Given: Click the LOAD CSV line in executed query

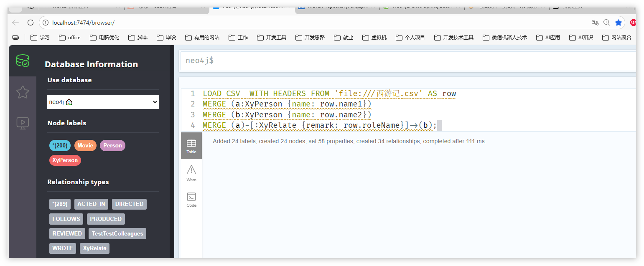Looking at the screenshot, I should tap(329, 94).
